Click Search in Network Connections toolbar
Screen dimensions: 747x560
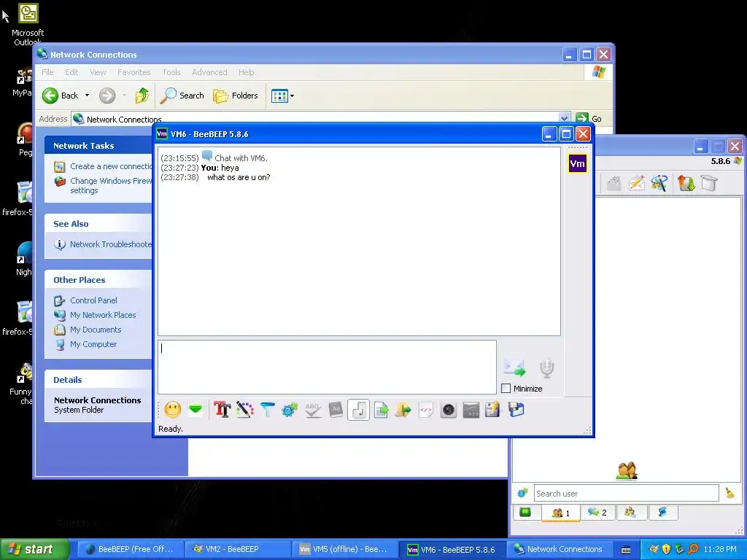(182, 96)
